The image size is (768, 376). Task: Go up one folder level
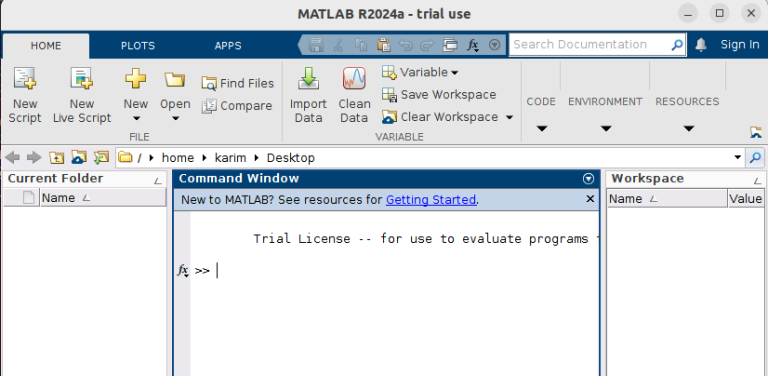56,158
